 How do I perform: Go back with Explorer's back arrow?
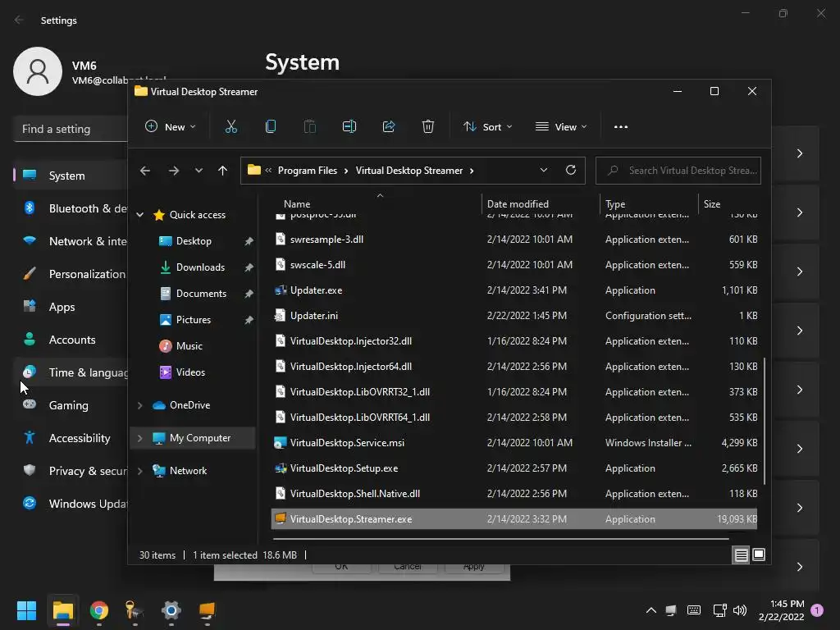pyautogui.click(x=145, y=171)
